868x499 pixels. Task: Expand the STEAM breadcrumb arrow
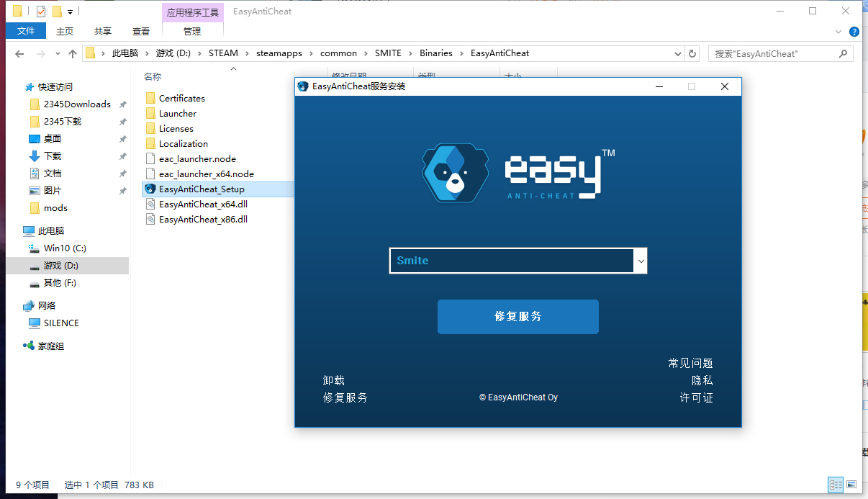[x=247, y=53]
